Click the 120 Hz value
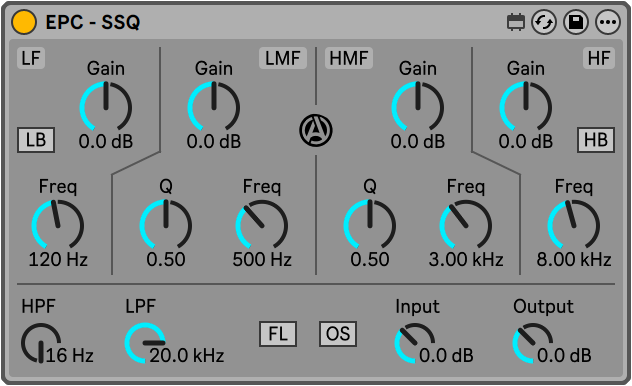The width and height of the screenshot is (632, 386). pyautogui.click(x=58, y=259)
